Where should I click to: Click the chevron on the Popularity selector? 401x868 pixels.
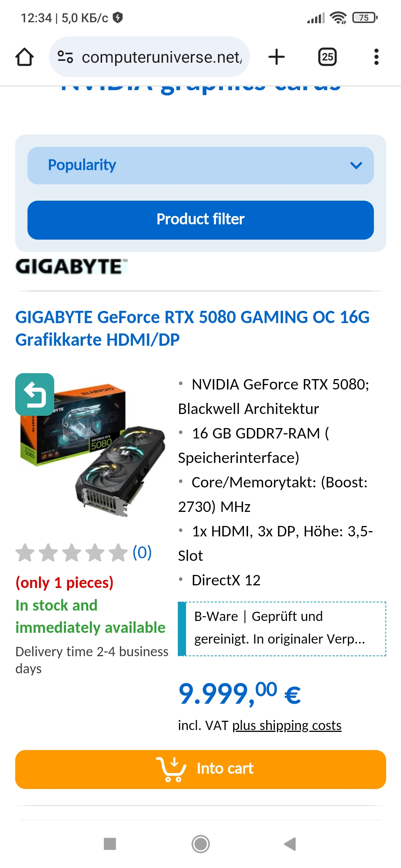(356, 165)
